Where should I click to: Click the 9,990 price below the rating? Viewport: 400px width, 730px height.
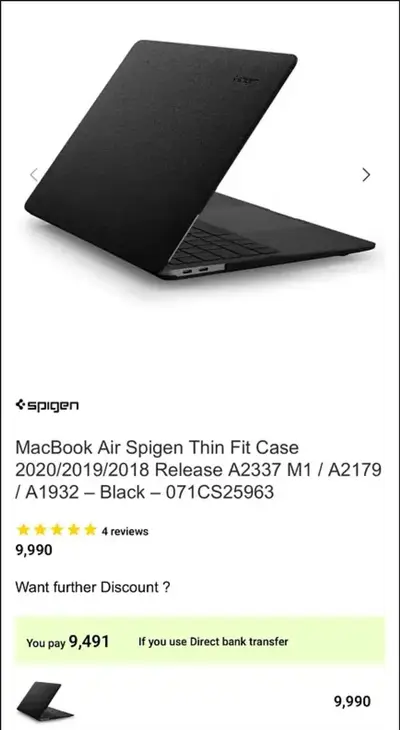point(34,550)
